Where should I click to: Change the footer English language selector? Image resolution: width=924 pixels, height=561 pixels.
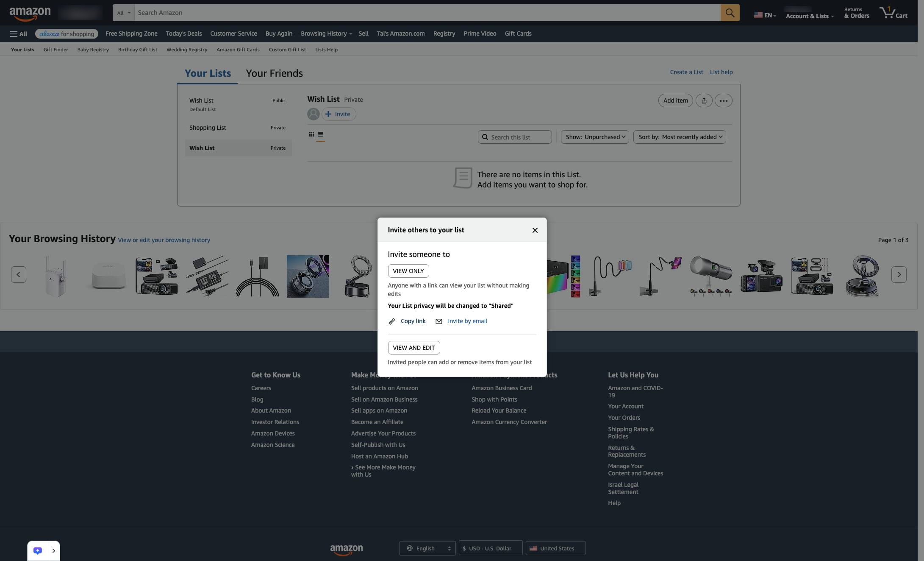click(x=427, y=548)
